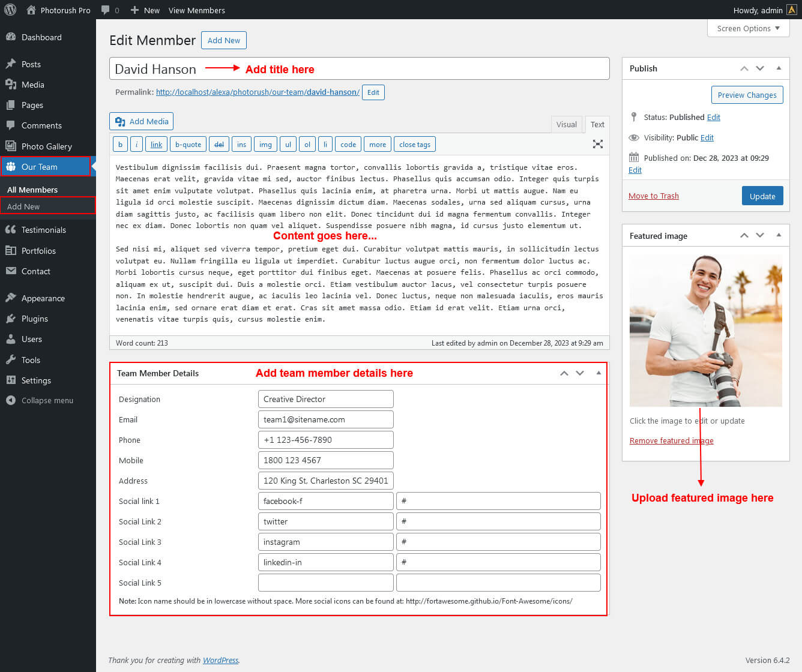The image size is (802, 672).
Task: Click the Settings sliders icon
Action: (11, 380)
